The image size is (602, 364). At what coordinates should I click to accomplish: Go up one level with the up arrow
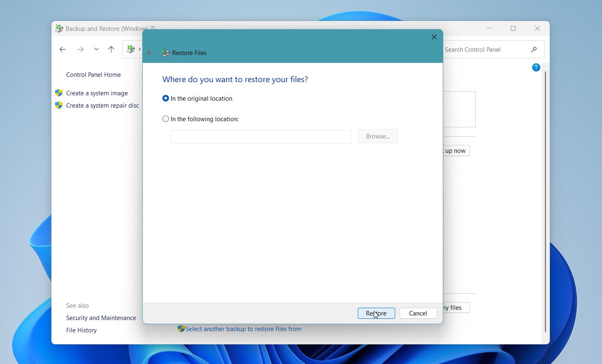tap(111, 49)
